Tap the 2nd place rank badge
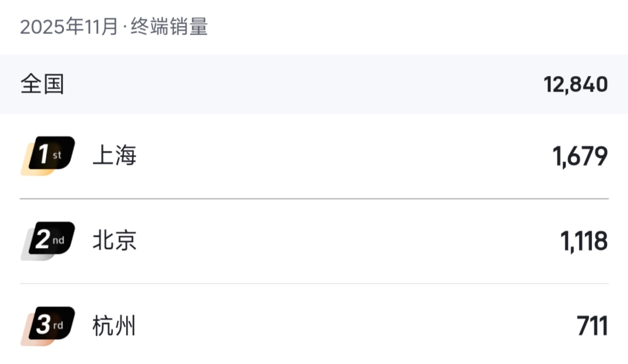 click(48, 241)
